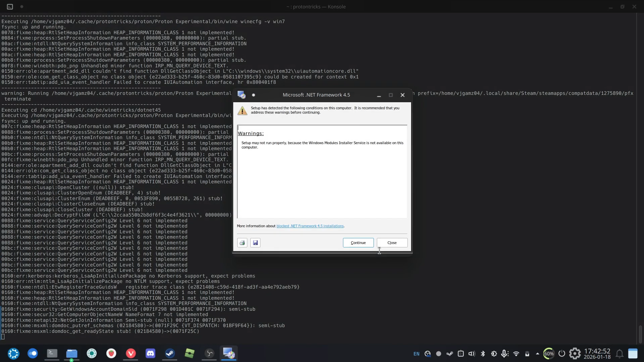Open the Dolphin file manager from the taskbar
The width and height of the screenshot is (644, 362).
pyautogui.click(x=71, y=354)
